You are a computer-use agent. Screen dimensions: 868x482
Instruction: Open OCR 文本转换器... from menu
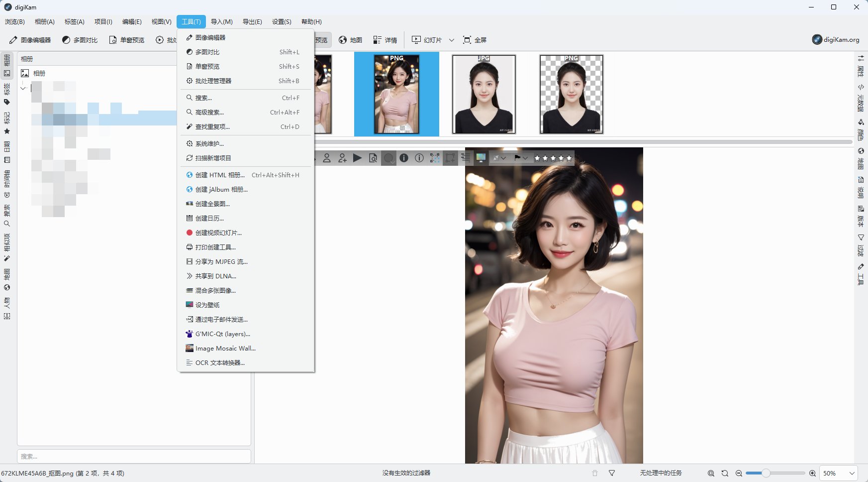[x=246, y=362]
